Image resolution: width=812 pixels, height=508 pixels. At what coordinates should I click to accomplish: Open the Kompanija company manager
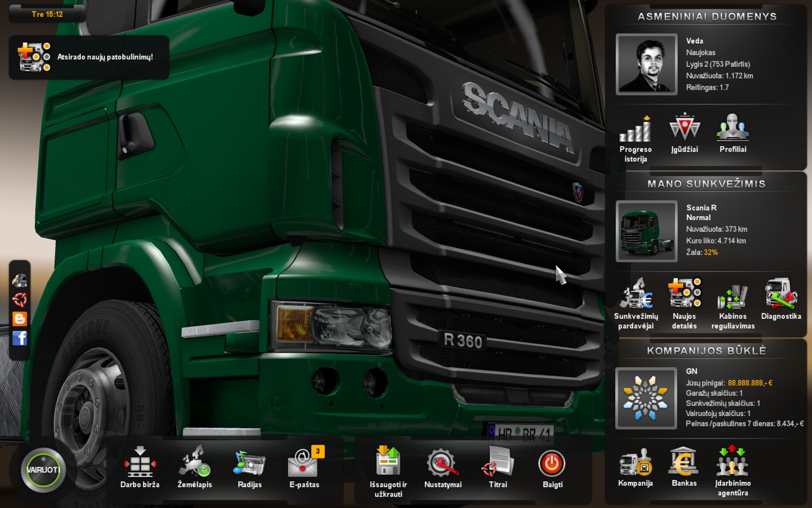(636, 467)
